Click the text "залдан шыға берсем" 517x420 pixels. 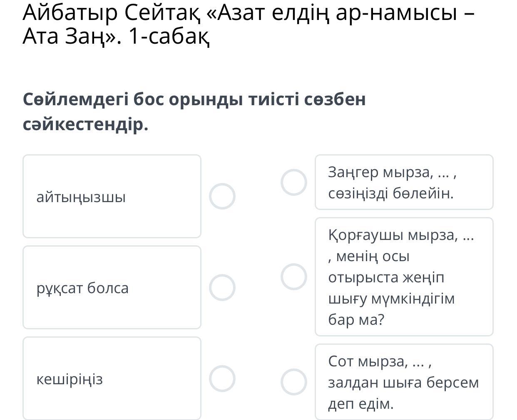[403, 383]
